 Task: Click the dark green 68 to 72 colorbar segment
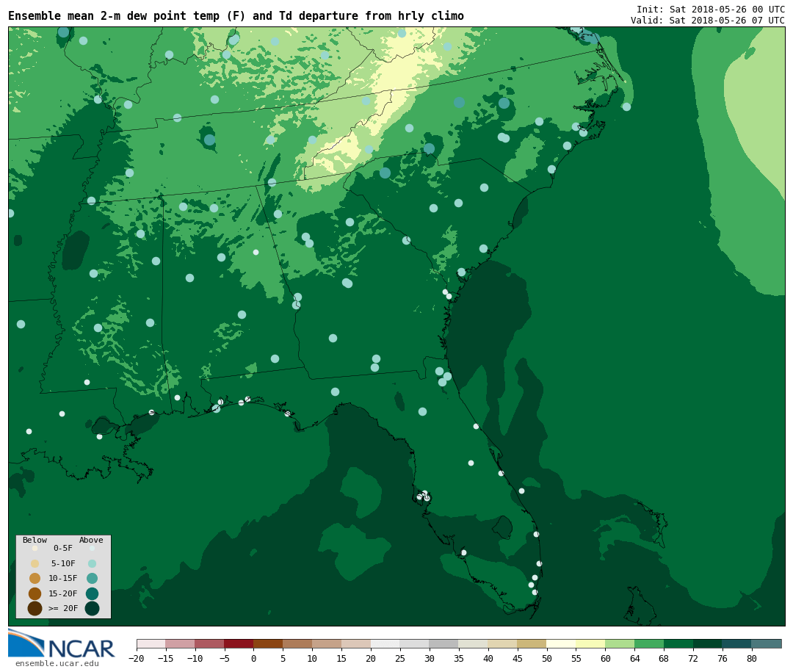click(678, 643)
